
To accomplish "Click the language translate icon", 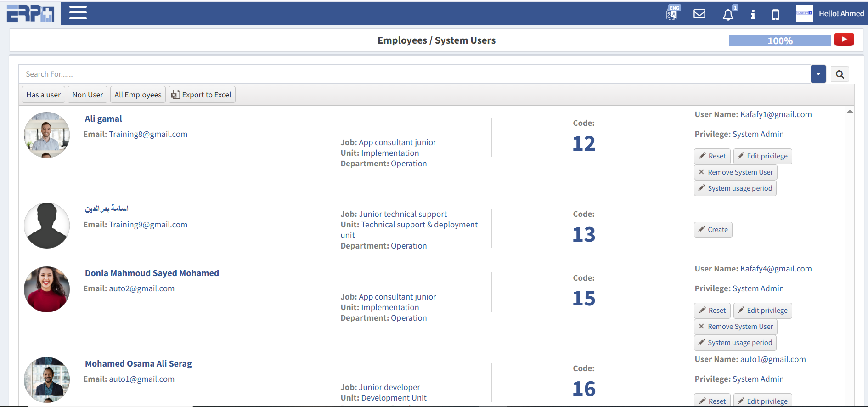I will tap(672, 13).
